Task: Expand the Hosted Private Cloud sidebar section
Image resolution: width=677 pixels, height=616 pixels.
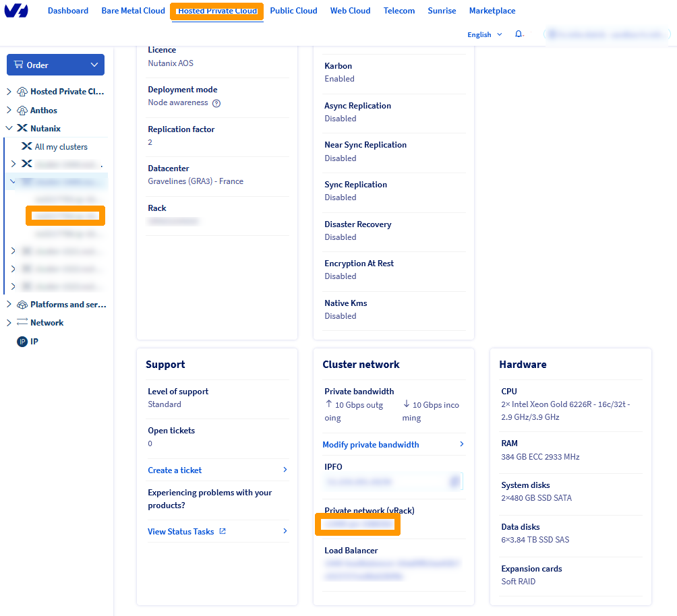Action: pyautogui.click(x=9, y=92)
